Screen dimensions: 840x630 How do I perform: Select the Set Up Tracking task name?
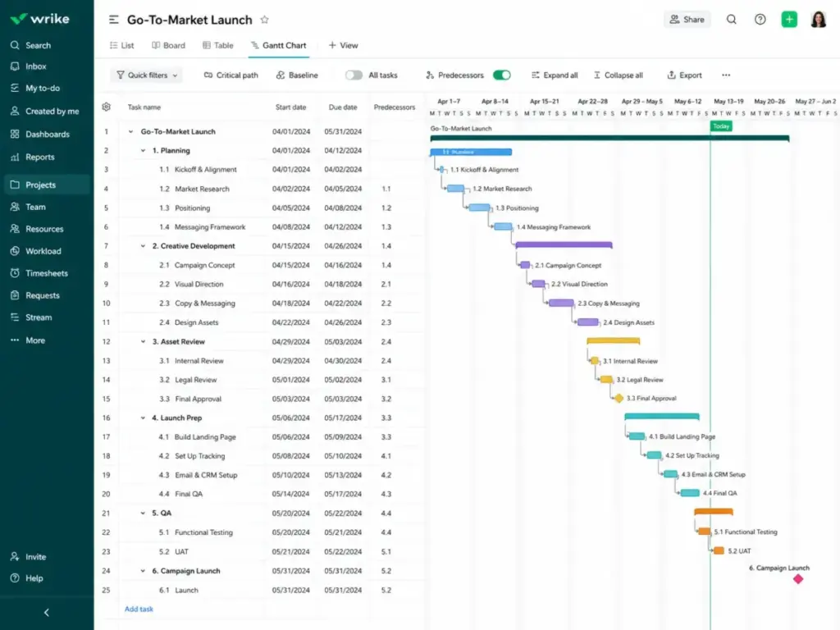pyautogui.click(x=200, y=456)
